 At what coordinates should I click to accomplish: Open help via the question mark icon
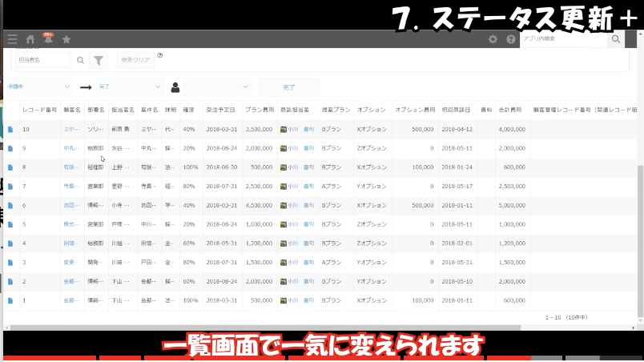coord(511,39)
